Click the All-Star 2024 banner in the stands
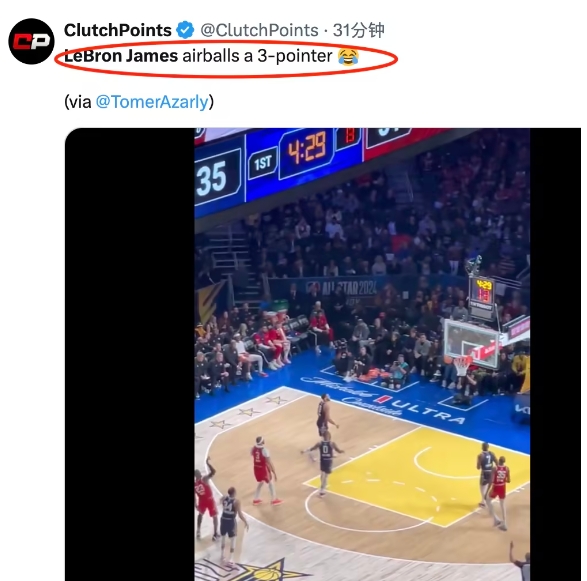The height and width of the screenshot is (581, 587). [x=341, y=288]
